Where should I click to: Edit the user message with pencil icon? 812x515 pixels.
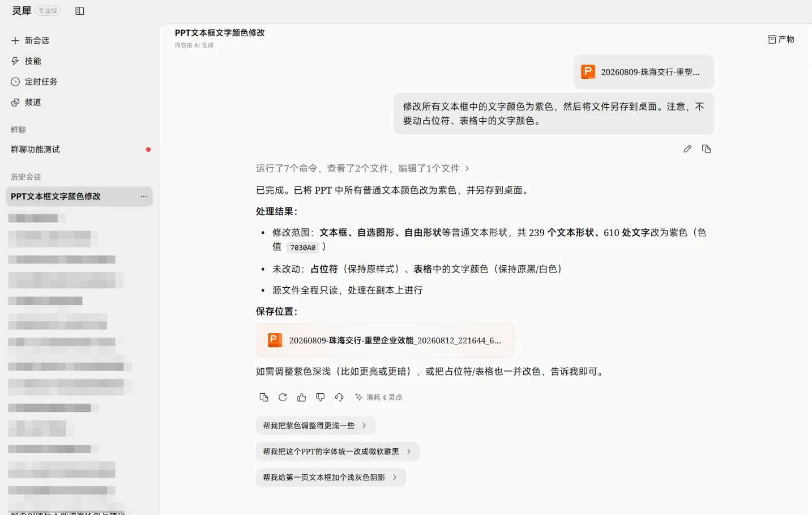[687, 149]
